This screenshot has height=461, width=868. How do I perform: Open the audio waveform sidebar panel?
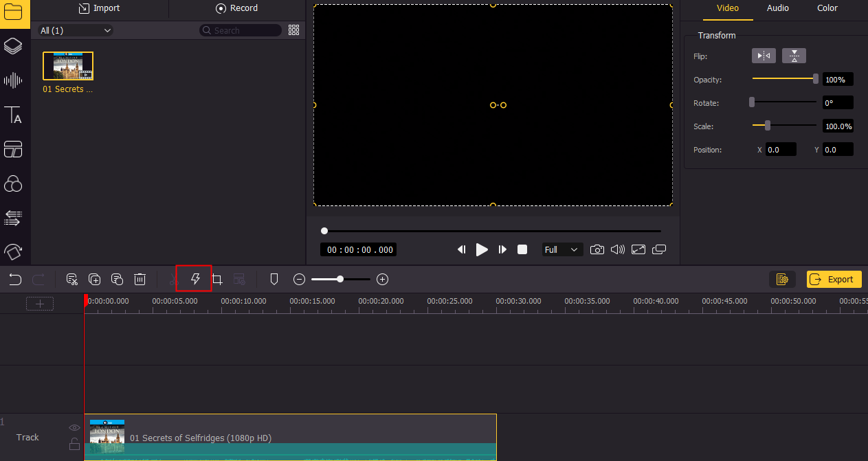(x=13, y=80)
